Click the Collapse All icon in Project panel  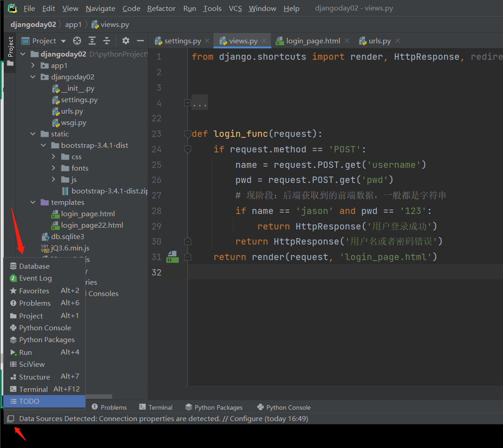tap(107, 41)
